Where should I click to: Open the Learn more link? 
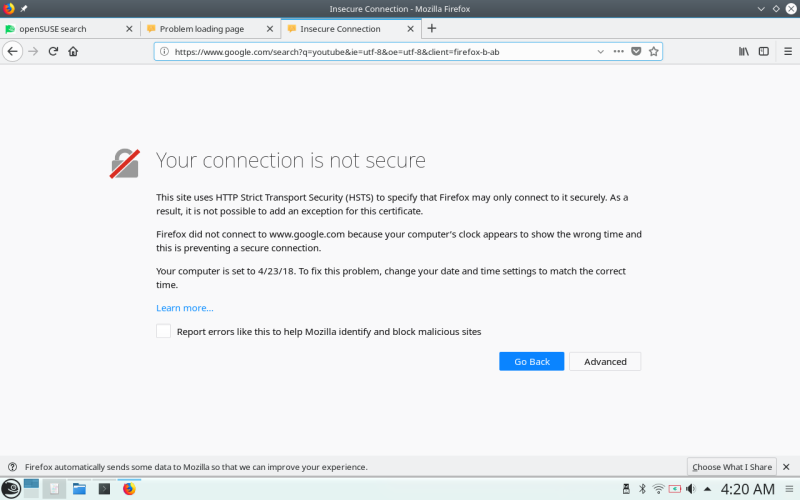click(x=185, y=308)
